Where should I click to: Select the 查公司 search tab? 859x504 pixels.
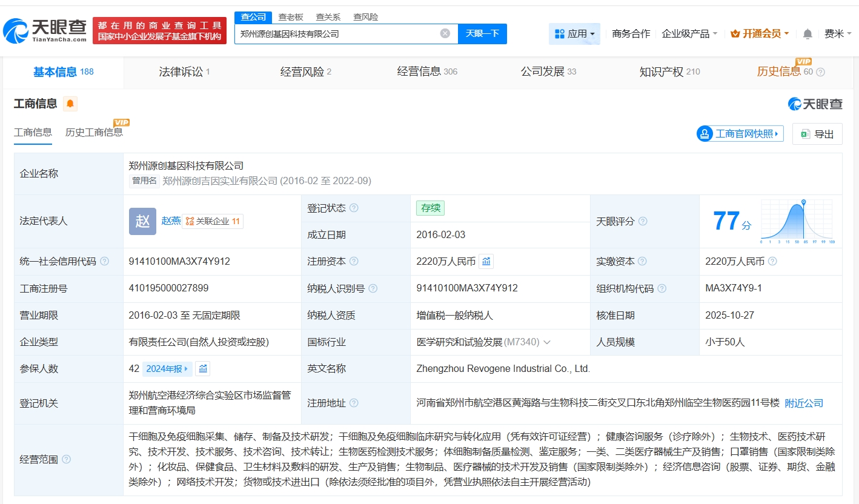pyautogui.click(x=253, y=17)
